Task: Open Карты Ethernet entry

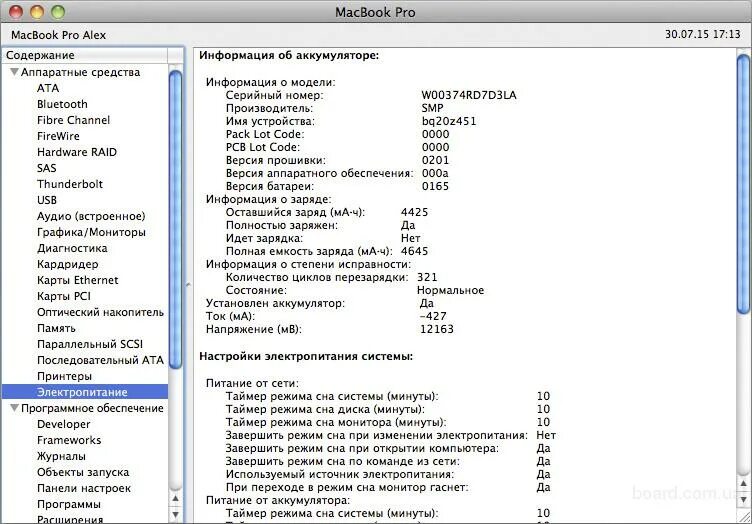Action: tap(77, 280)
